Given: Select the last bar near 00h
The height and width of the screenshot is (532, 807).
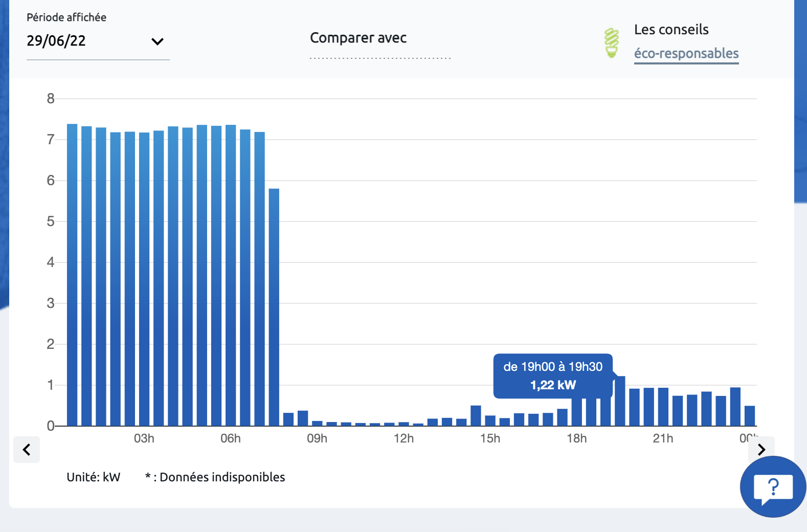Looking at the screenshot, I should [750, 416].
